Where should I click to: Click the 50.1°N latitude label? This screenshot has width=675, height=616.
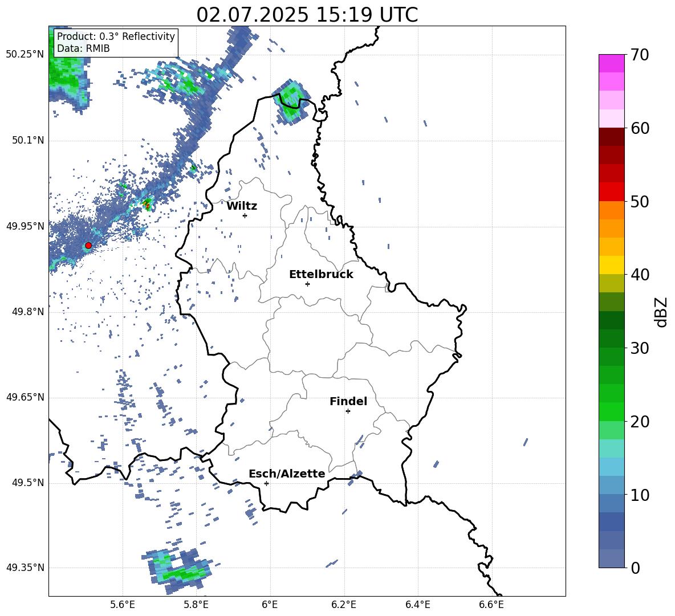coord(28,140)
